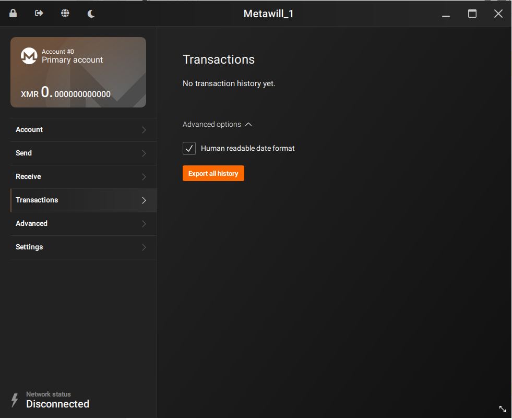Click the network status lightning bolt icon
This screenshot has width=512, height=420.
tap(15, 400)
